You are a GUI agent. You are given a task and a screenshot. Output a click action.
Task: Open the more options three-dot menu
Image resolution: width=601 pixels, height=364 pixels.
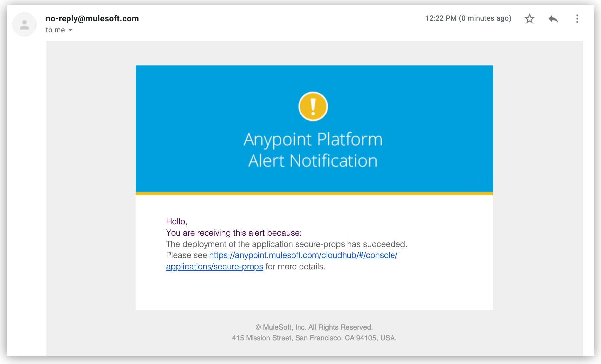pyautogui.click(x=577, y=19)
